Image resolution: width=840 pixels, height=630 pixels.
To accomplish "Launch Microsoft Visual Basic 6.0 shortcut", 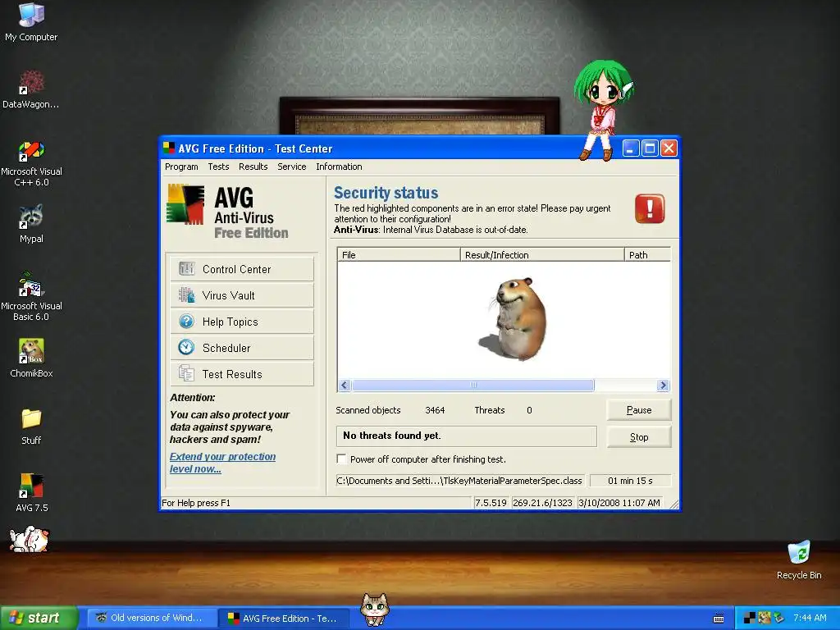I will 31,297.
